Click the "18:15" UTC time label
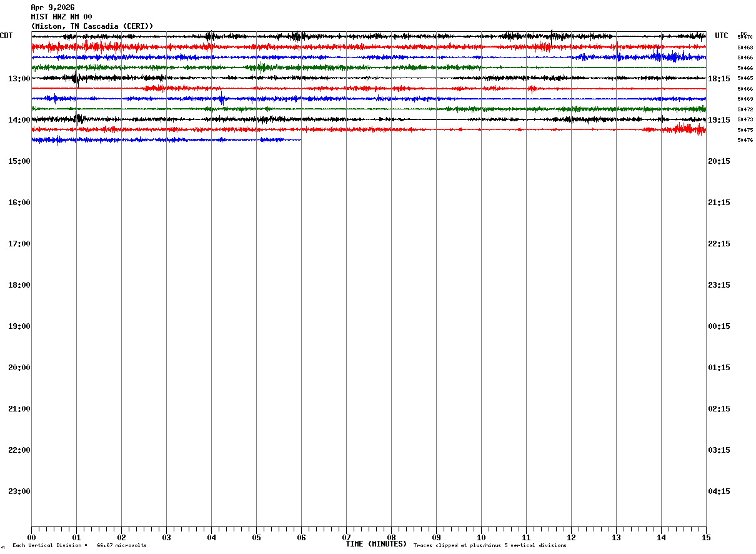 coord(719,79)
